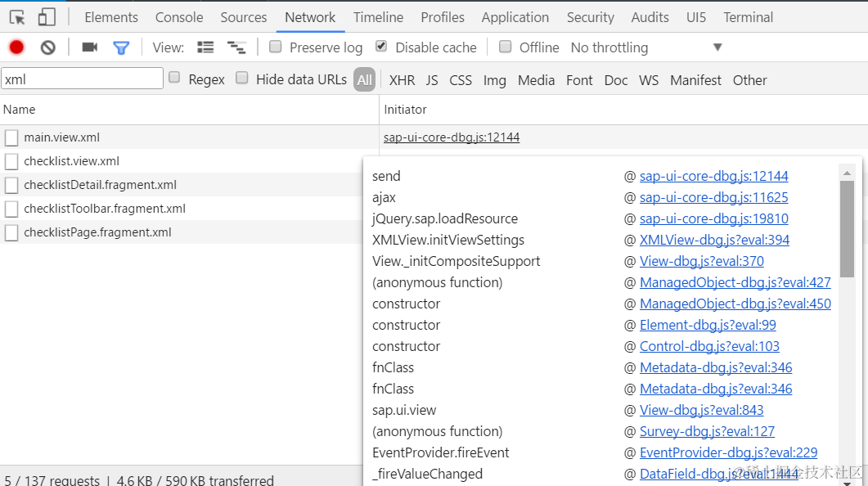This screenshot has height=486, width=868.
Task: Open the Application tab
Action: pyautogui.click(x=515, y=17)
